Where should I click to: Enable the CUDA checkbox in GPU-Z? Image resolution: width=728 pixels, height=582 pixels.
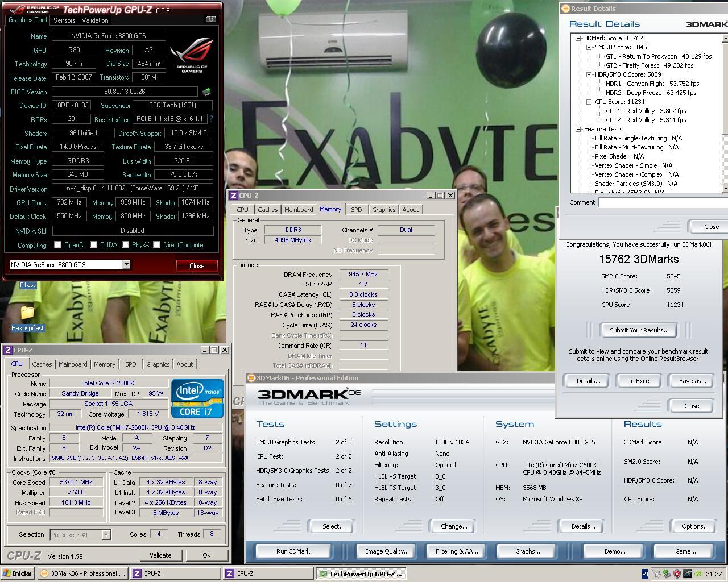[93, 245]
